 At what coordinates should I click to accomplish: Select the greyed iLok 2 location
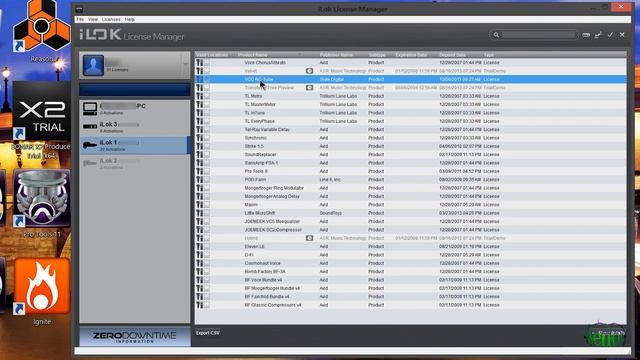134,164
